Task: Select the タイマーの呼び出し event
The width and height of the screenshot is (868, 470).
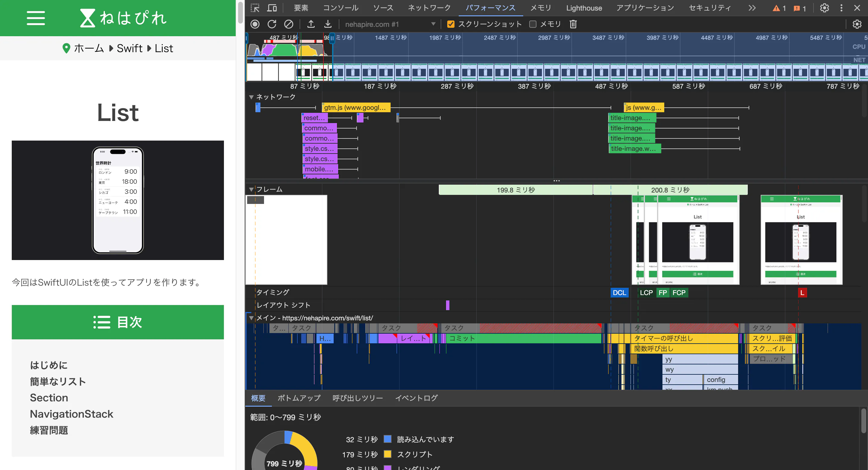Action: [x=684, y=338]
